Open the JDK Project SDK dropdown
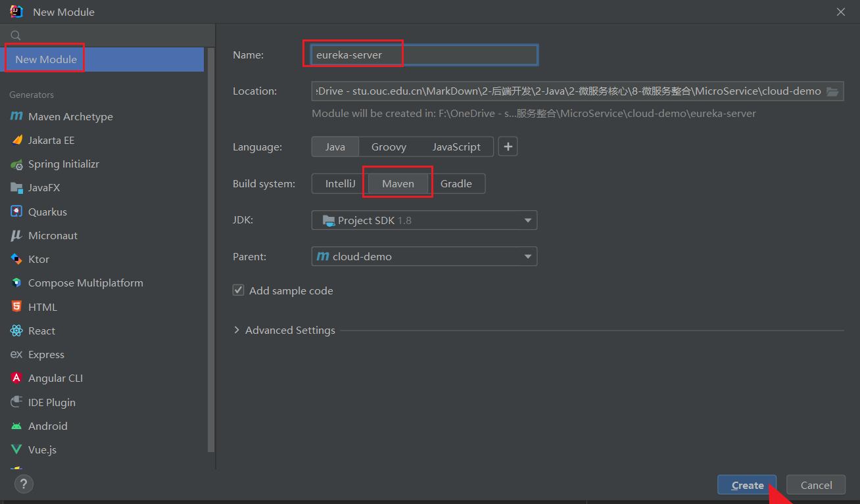Image resolution: width=860 pixels, height=504 pixels. [424, 220]
